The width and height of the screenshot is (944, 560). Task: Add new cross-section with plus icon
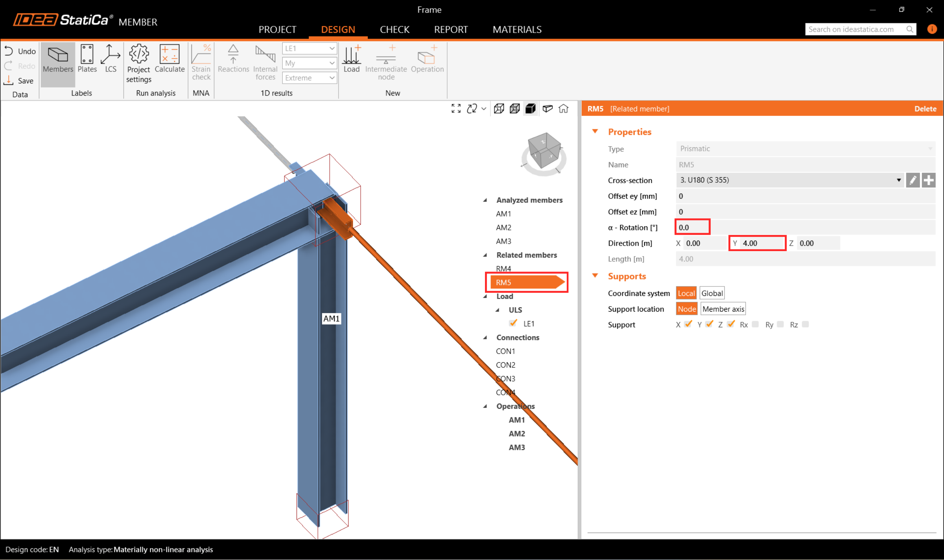tap(929, 180)
